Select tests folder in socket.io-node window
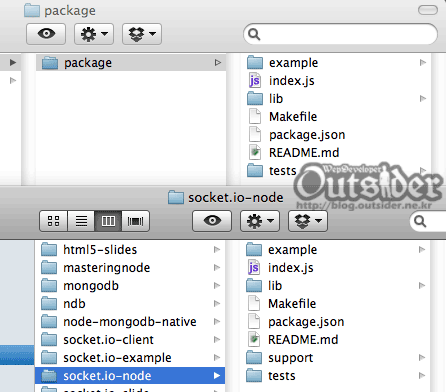 click(336, 376)
